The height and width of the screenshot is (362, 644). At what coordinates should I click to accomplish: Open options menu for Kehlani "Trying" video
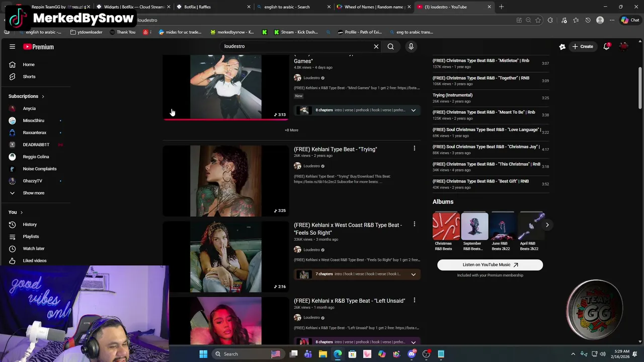414,148
